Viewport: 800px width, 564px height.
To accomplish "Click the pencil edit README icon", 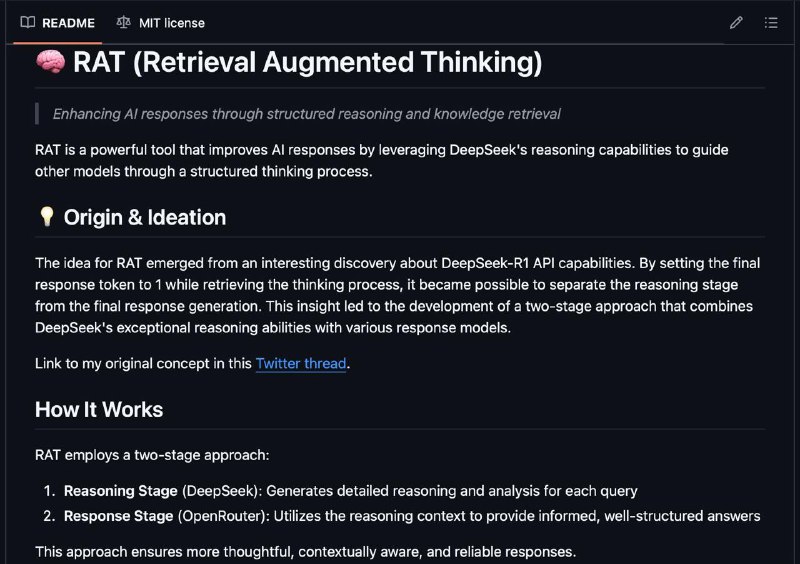I will [736, 22].
